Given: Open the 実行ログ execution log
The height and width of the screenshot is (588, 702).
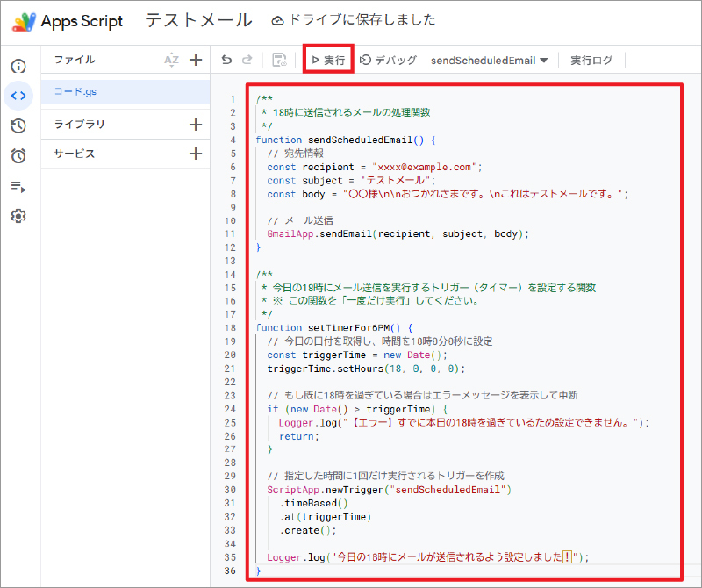Looking at the screenshot, I should (x=591, y=60).
